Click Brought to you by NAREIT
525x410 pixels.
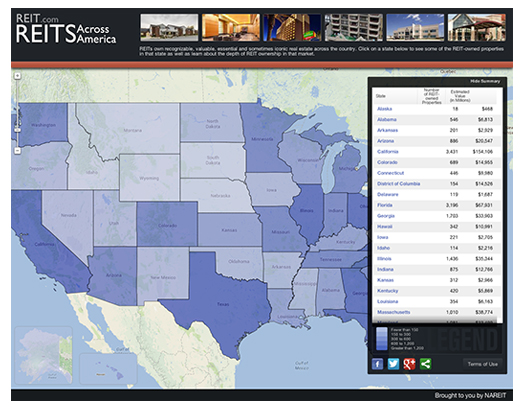[470, 395]
